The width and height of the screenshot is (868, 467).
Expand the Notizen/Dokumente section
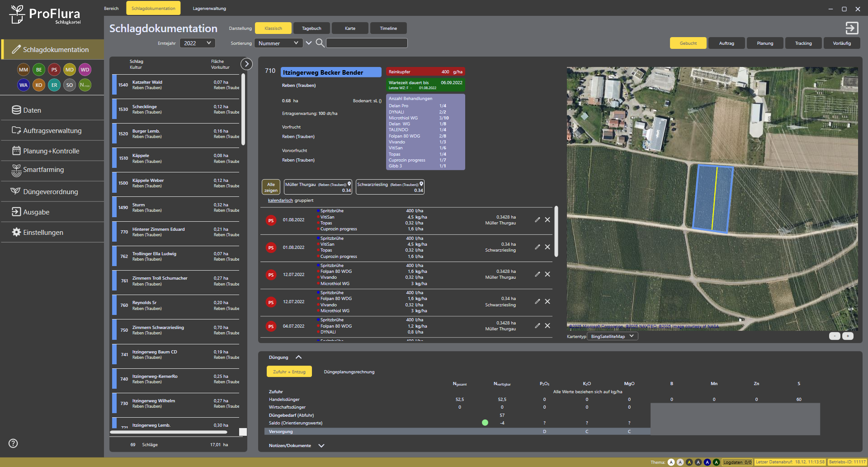pyautogui.click(x=321, y=446)
